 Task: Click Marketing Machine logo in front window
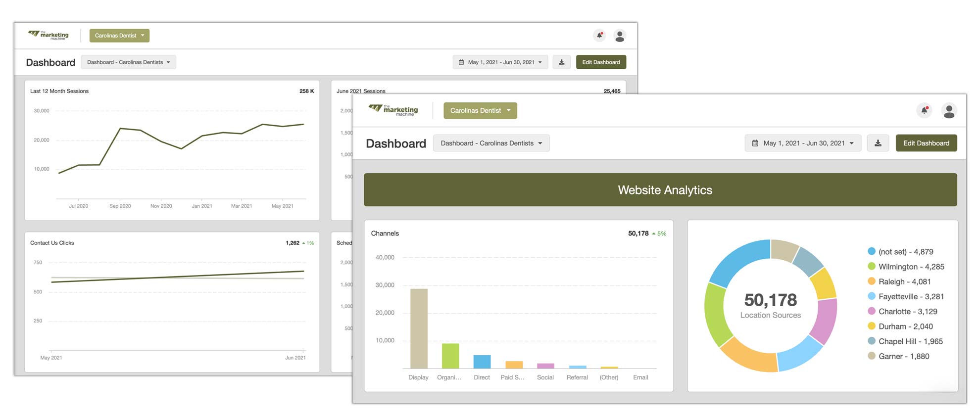point(393,110)
